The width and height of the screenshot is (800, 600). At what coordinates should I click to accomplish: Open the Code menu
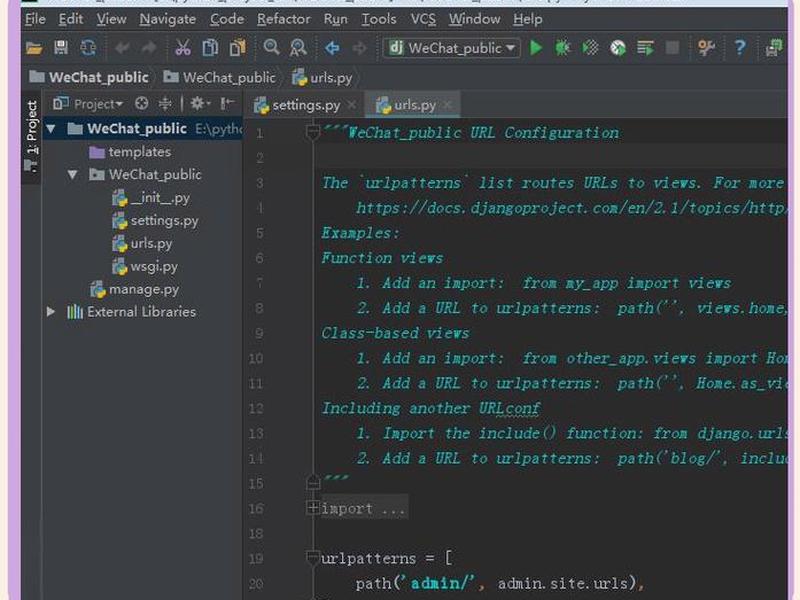pyautogui.click(x=227, y=19)
